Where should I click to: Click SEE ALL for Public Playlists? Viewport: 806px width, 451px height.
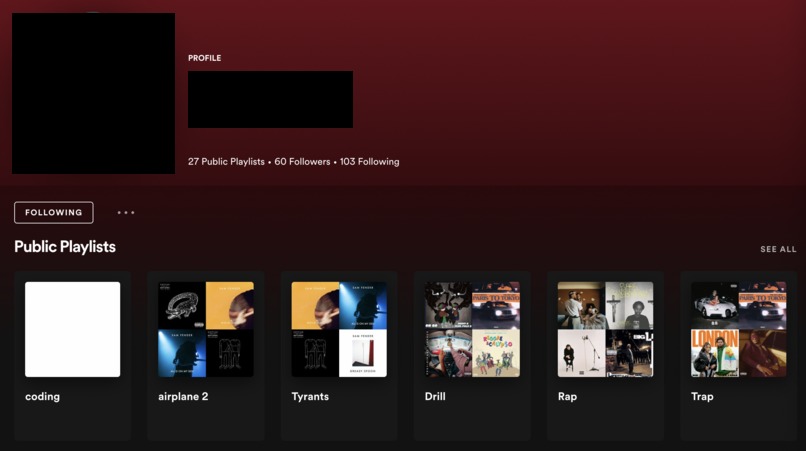click(778, 249)
